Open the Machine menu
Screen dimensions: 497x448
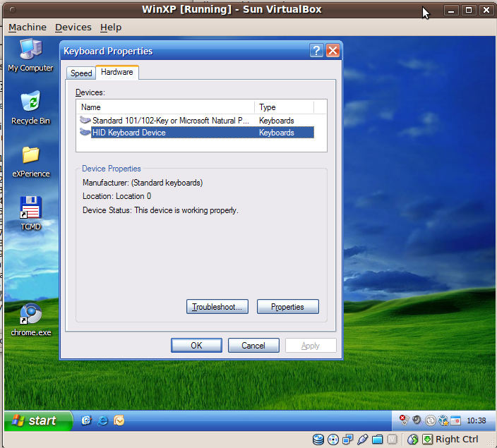pos(28,28)
